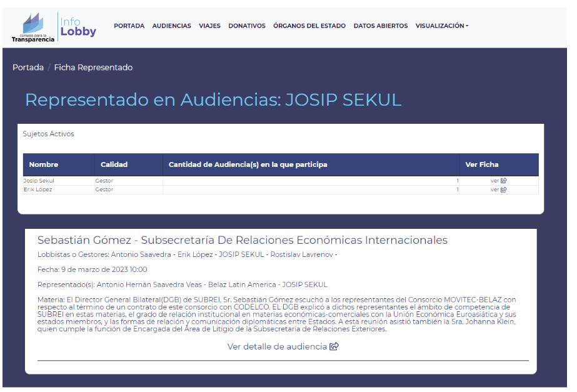Click the Ver Ficha column header
Screen dimensions: 577x392
[499, 164]
